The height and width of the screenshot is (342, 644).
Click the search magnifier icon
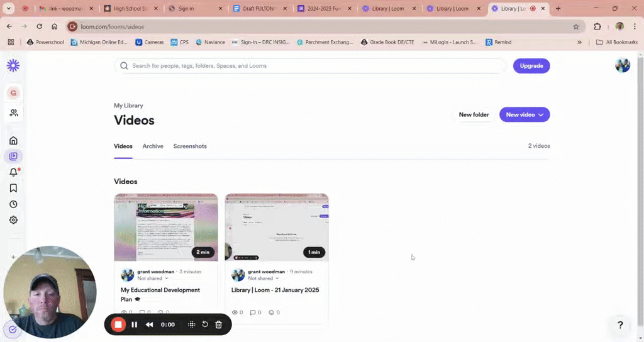click(124, 65)
